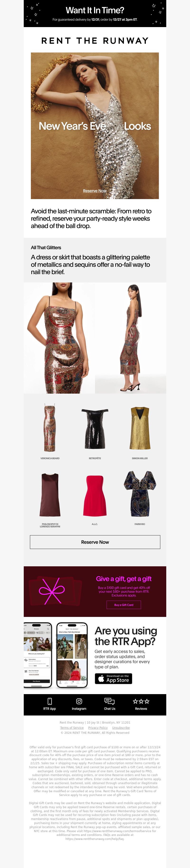
Task: Open the Rent the Runway logo header
Action: pos(95,41)
